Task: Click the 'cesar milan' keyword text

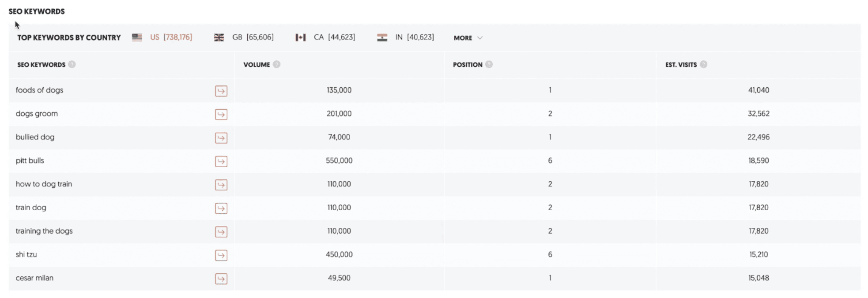Action: point(34,278)
